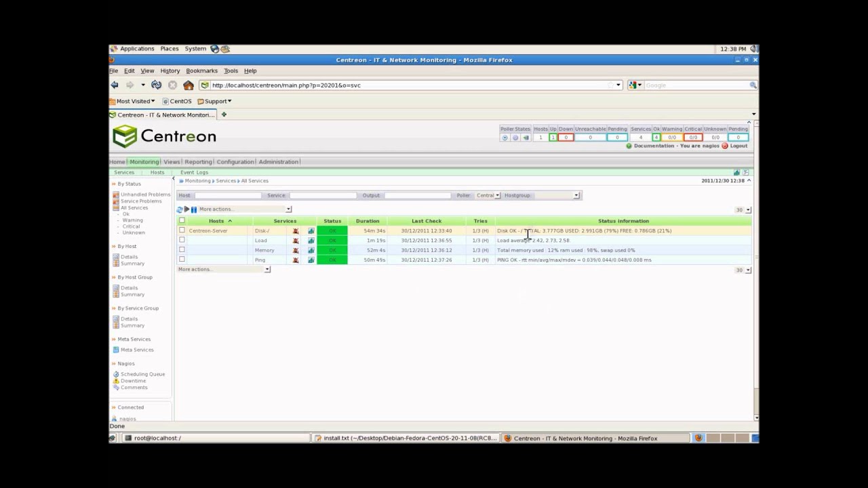This screenshot has width=868, height=488.
Task: Click the statistics chart icon in submenu bar
Action: tap(736, 173)
